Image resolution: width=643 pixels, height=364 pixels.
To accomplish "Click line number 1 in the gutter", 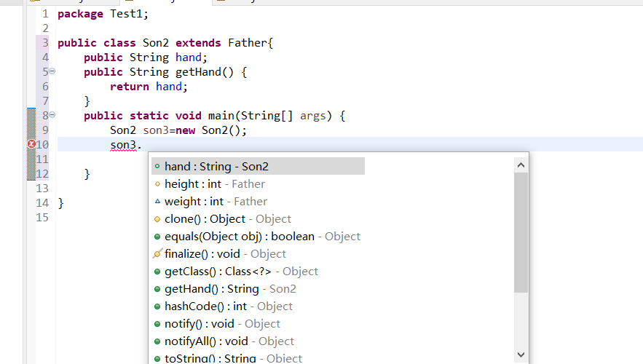I will 45,14.
